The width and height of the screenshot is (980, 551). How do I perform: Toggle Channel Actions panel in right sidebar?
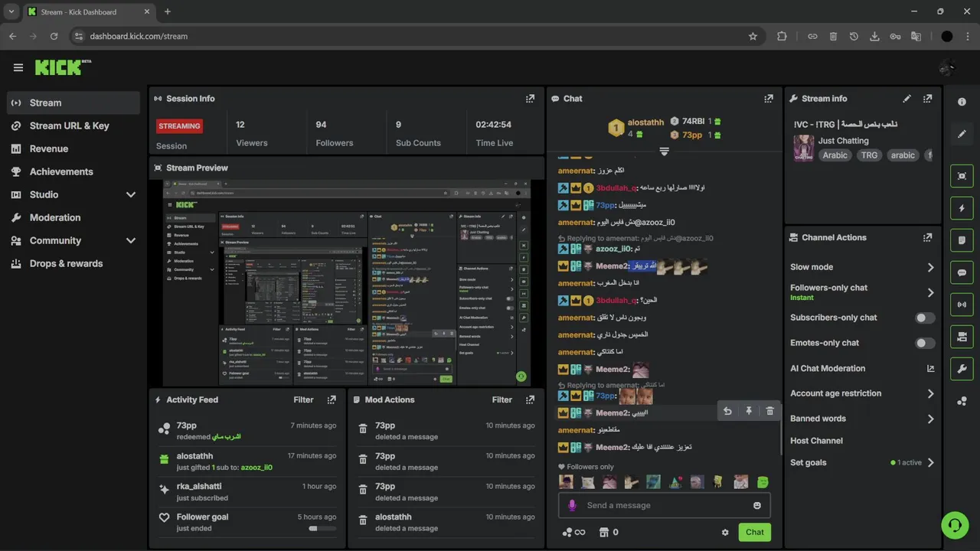(962, 337)
